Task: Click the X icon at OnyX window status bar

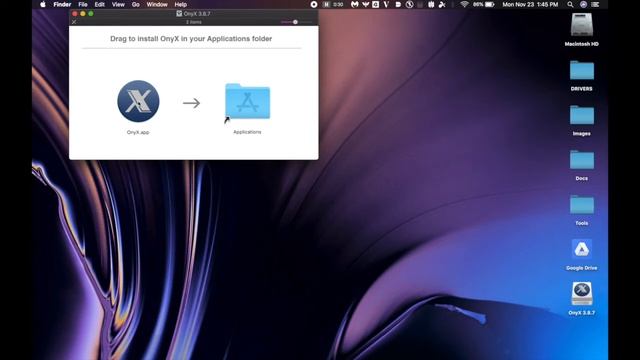Action: pyautogui.click(x=74, y=22)
